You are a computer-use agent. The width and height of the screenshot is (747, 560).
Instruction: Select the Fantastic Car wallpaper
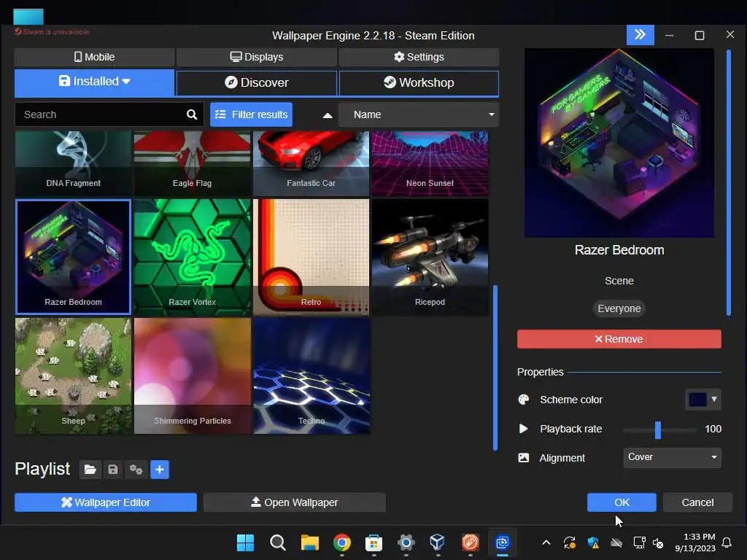click(311, 164)
